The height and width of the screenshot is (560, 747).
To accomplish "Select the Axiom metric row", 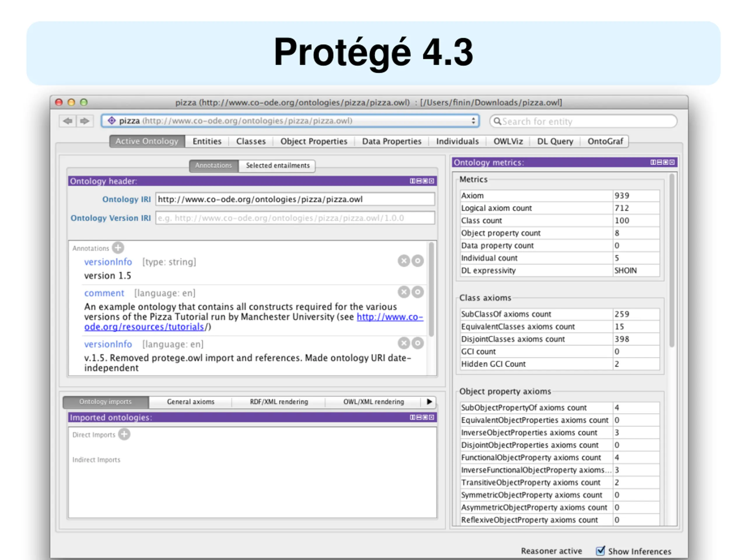I will pos(560,195).
